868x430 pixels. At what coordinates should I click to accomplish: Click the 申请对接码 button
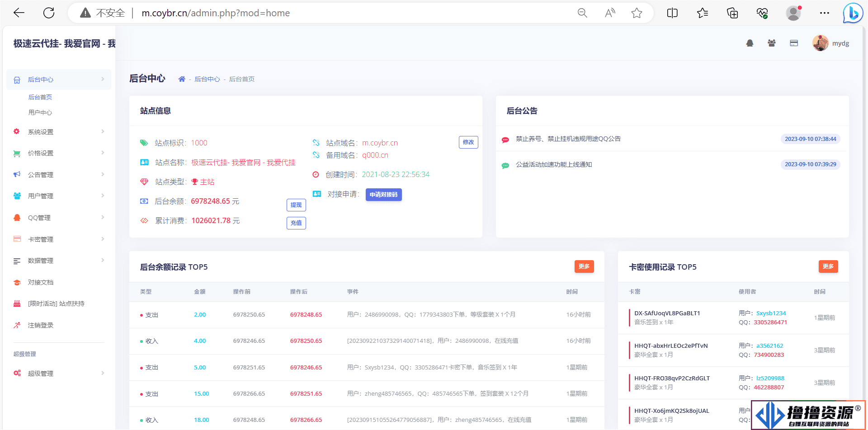(384, 195)
